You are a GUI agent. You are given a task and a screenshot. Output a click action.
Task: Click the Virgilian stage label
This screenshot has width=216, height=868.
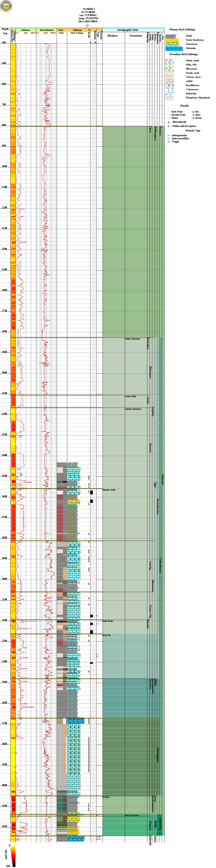pos(153,412)
